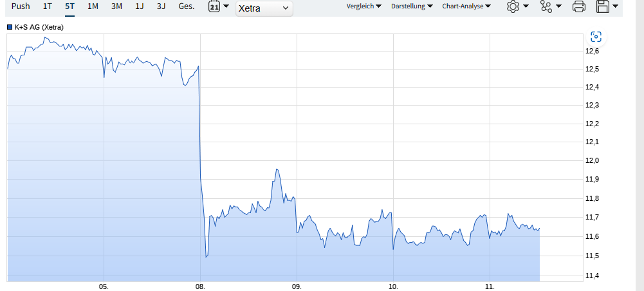Image resolution: width=644 pixels, height=291 pixels.
Task: Expand the arrow next to the gear icon
Action: [526, 6]
